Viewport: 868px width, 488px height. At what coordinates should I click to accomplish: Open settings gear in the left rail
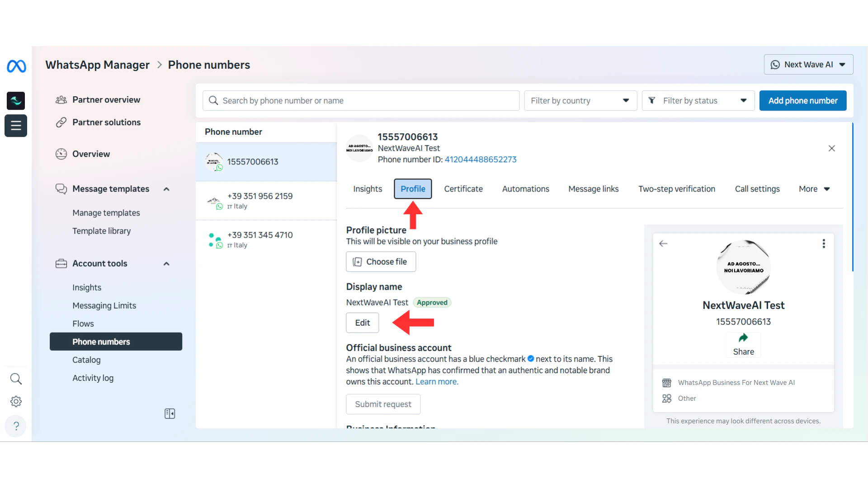click(x=16, y=401)
